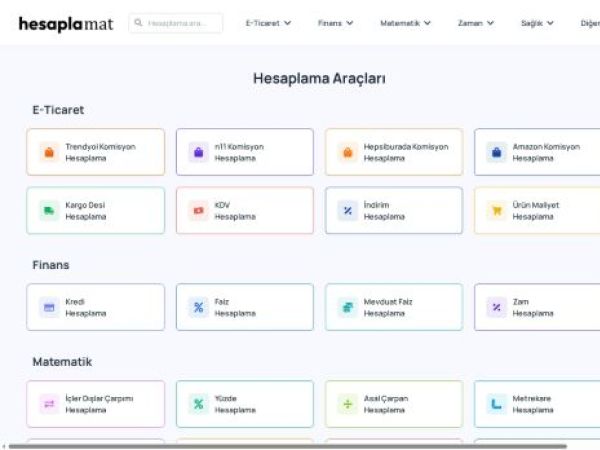The image size is (600, 450).
Task: Click the Kargo Desi green truck icon
Action: click(x=49, y=210)
